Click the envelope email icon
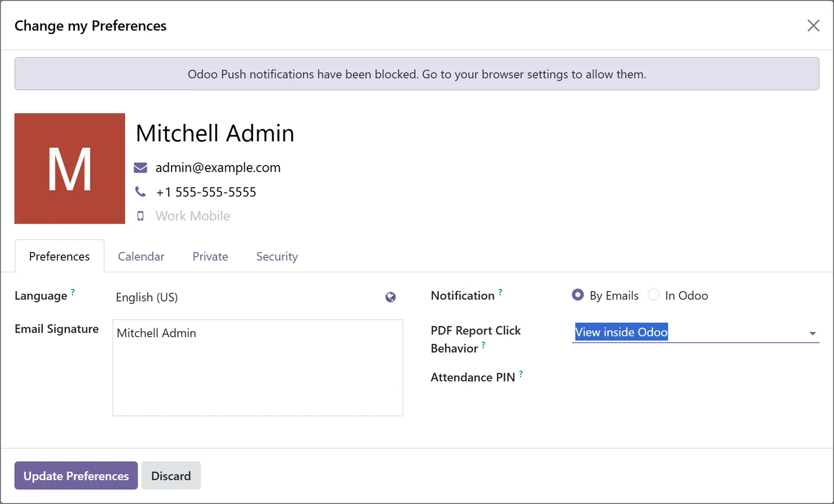This screenshot has height=504, width=834. click(140, 167)
